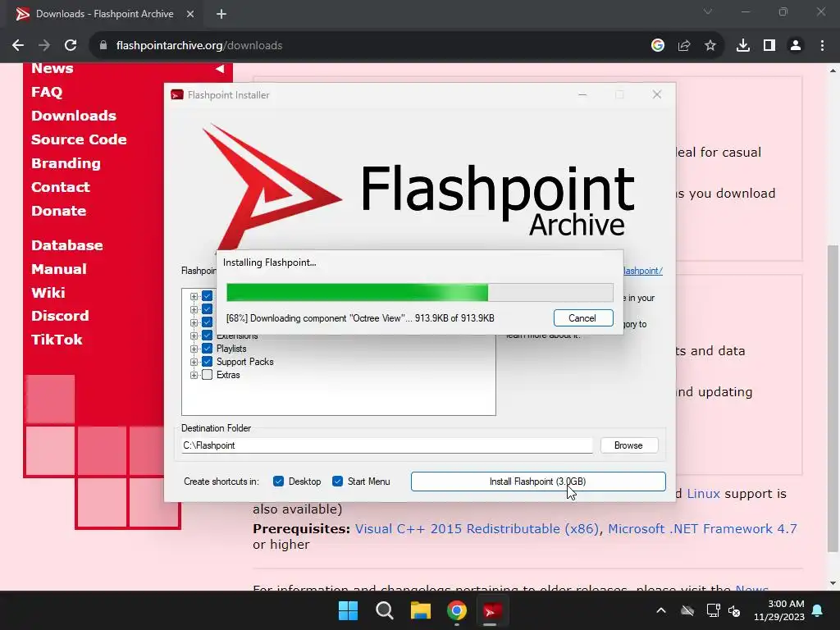The width and height of the screenshot is (840, 630).
Task: Open Chrome profile avatar
Action: 796,46
